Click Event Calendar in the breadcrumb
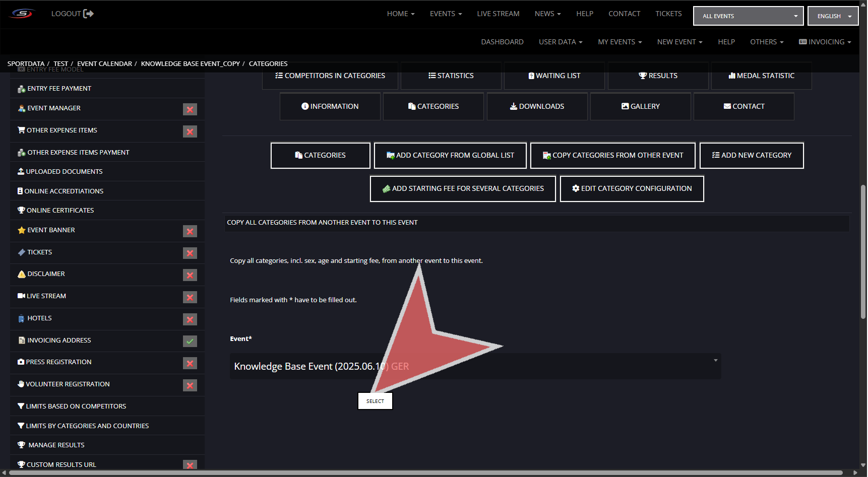Viewport: 868px width, 477px height. pos(104,63)
